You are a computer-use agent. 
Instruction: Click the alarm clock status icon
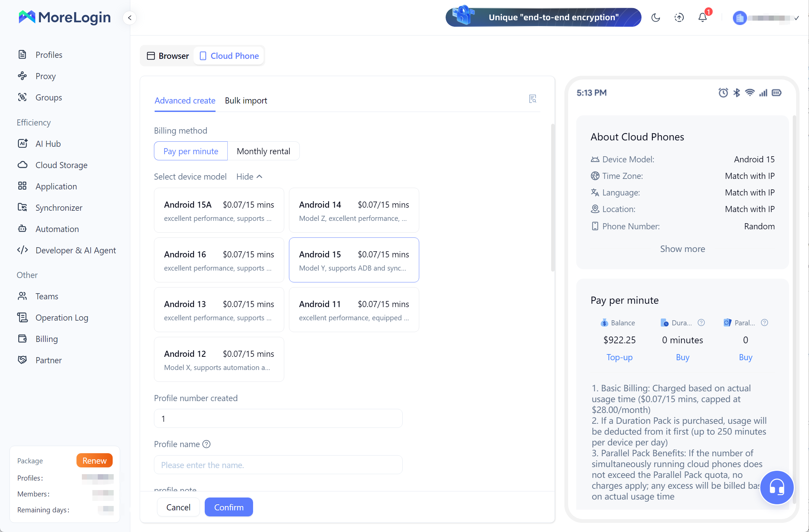tap(723, 92)
